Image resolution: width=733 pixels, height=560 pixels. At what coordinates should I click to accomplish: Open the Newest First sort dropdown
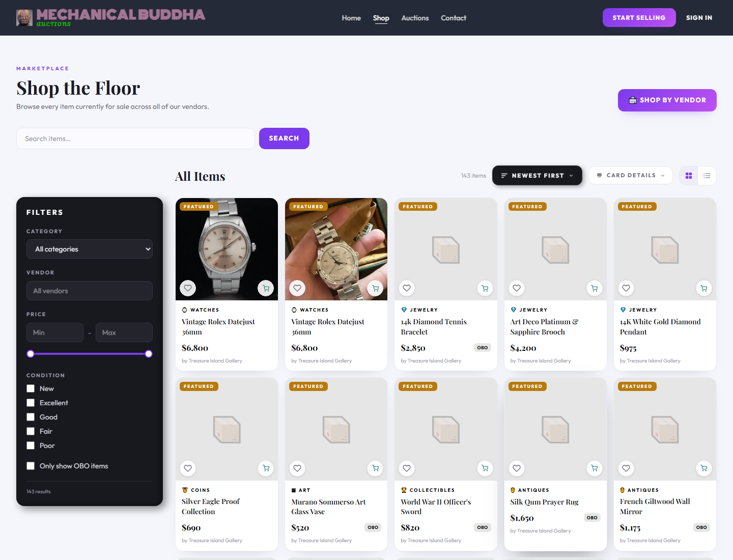click(x=537, y=176)
